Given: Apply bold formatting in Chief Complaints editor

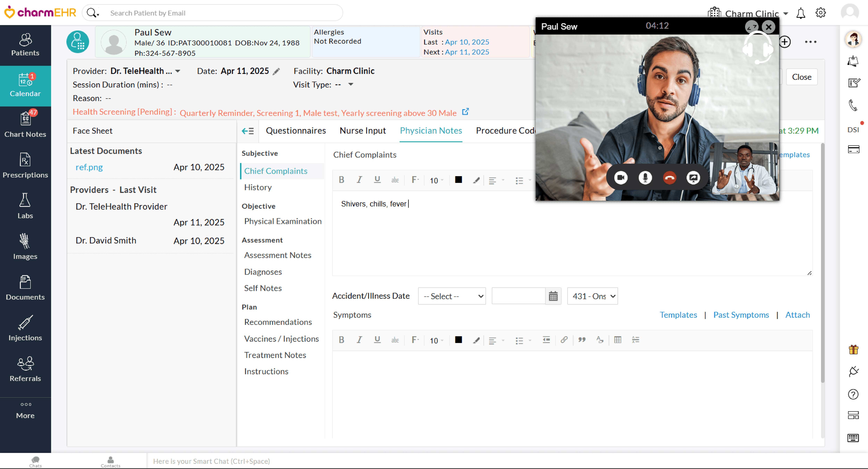Looking at the screenshot, I should tap(342, 180).
